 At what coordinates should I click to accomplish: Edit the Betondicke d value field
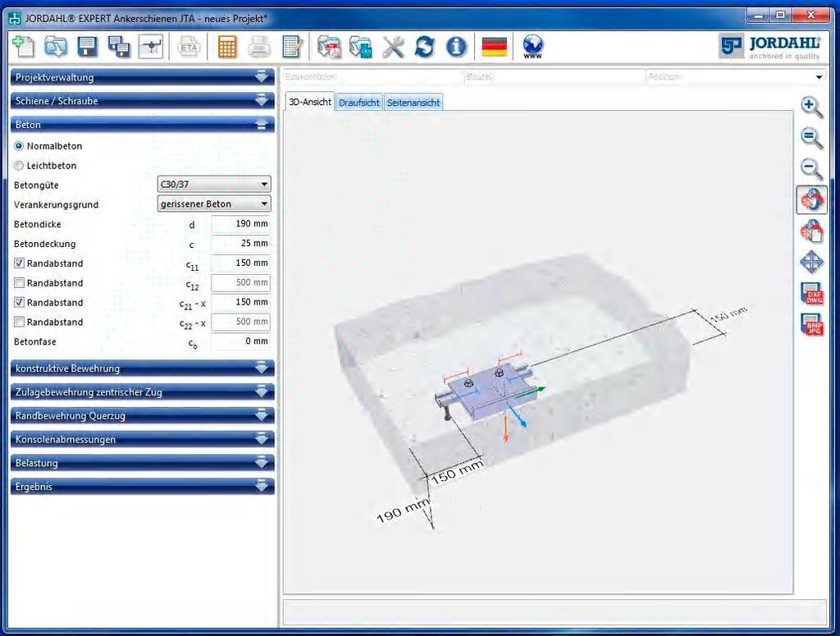pyautogui.click(x=240, y=224)
